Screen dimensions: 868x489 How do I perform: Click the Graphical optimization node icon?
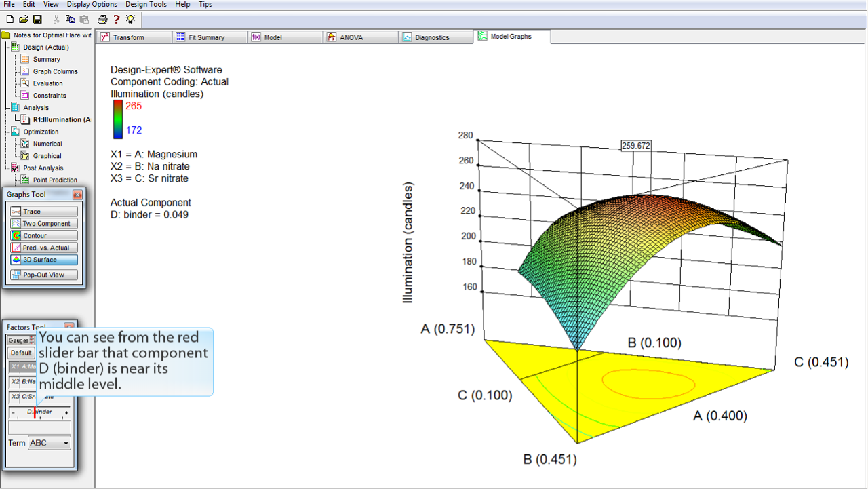click(25, 156)
